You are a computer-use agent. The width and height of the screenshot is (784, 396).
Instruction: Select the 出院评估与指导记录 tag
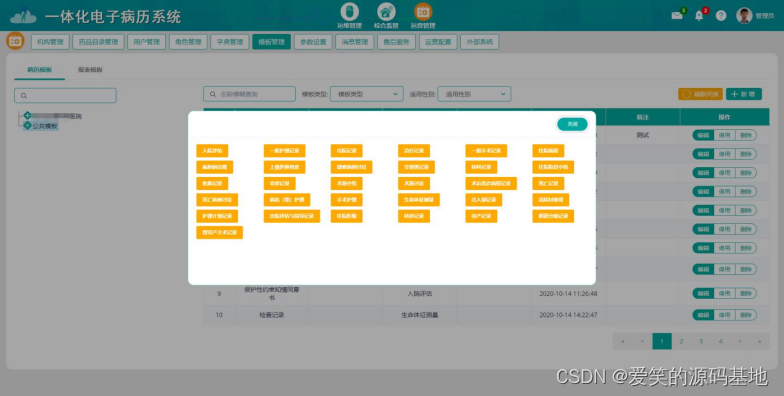click(292, 216)
